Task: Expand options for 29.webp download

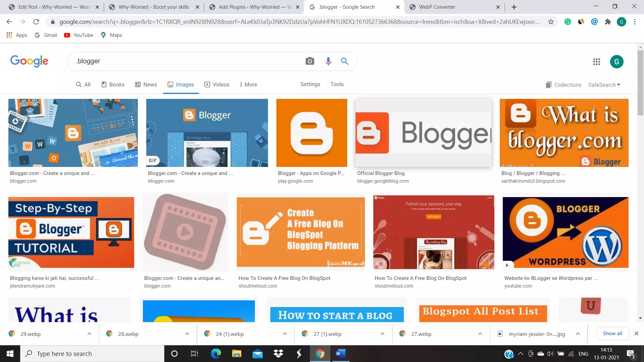Action: [89, 334]
